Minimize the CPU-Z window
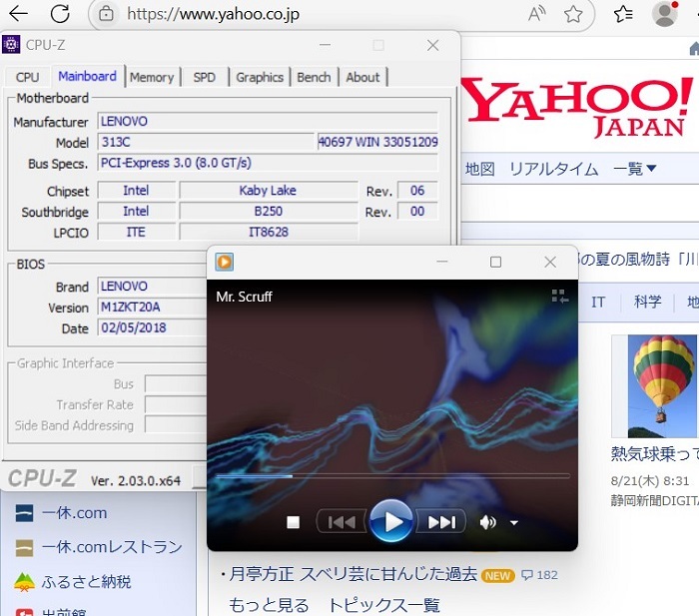This screenshot has width=699, height=616. point(325,45)
